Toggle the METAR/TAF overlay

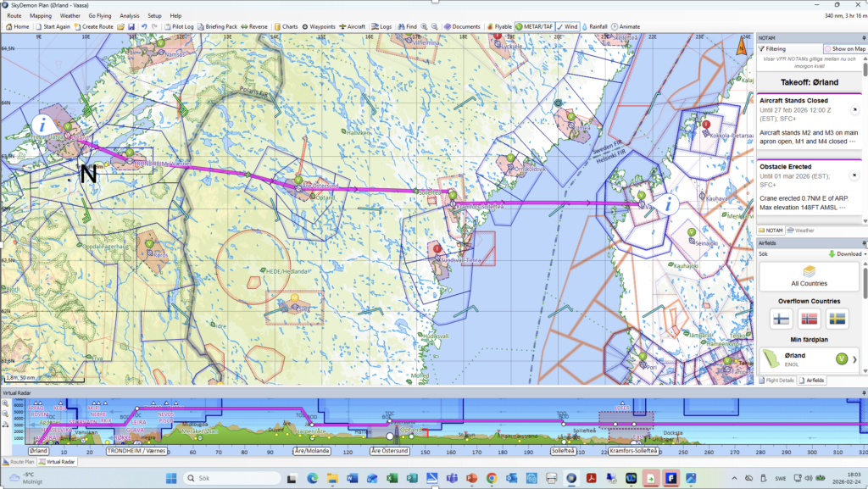pos(534,26)
